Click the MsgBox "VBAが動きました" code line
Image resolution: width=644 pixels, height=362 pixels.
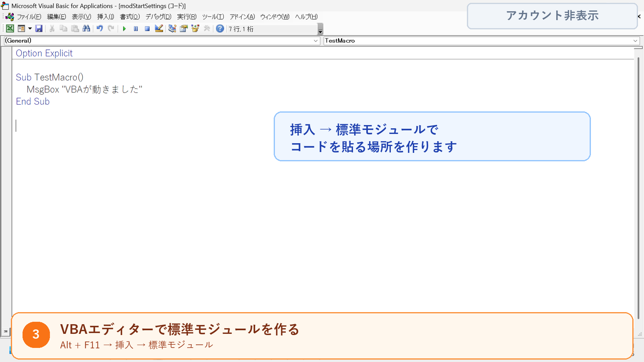[x=85, y=89]
